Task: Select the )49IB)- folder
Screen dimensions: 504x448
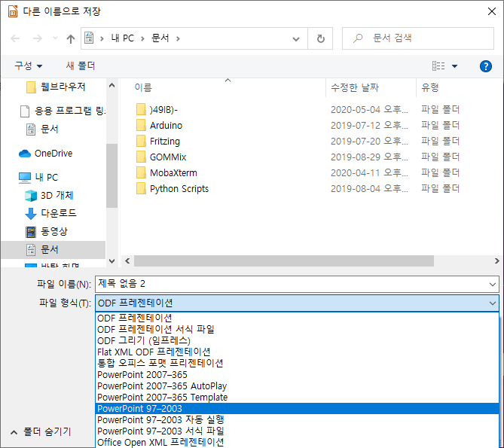Action: (x=157, y=110)
